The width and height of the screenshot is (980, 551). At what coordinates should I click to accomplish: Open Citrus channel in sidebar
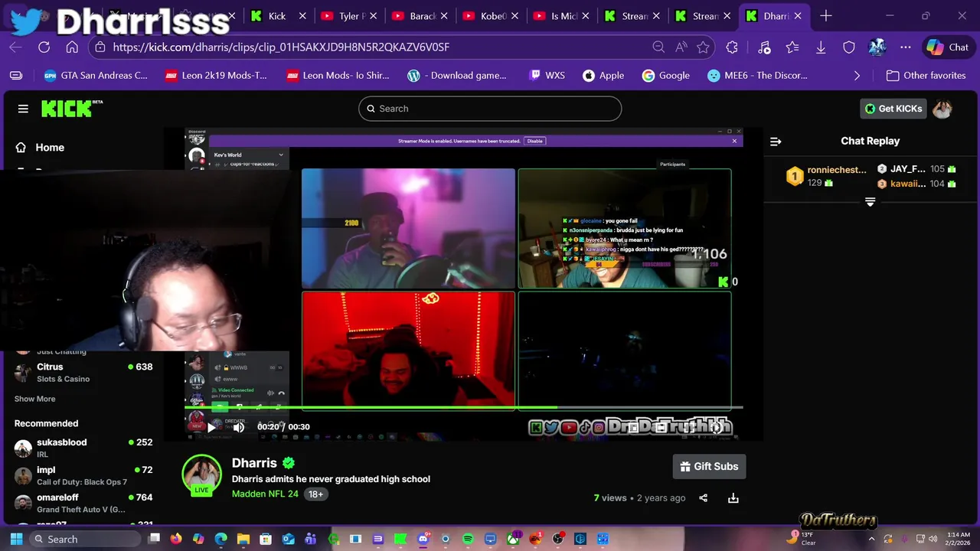coord(83,372)
